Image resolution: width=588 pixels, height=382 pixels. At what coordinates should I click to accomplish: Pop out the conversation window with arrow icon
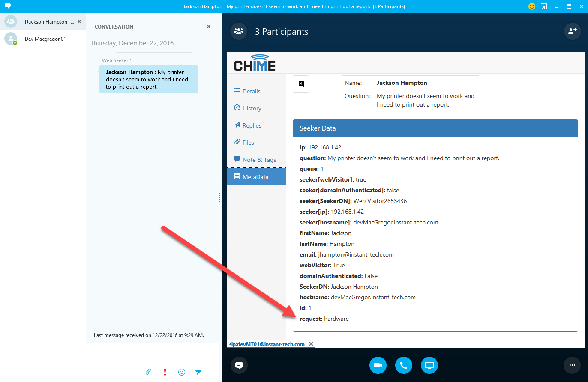point(544,6)
